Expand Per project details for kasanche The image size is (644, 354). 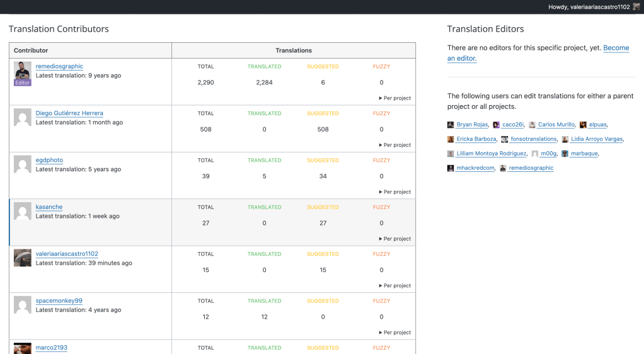click(394, 239)
